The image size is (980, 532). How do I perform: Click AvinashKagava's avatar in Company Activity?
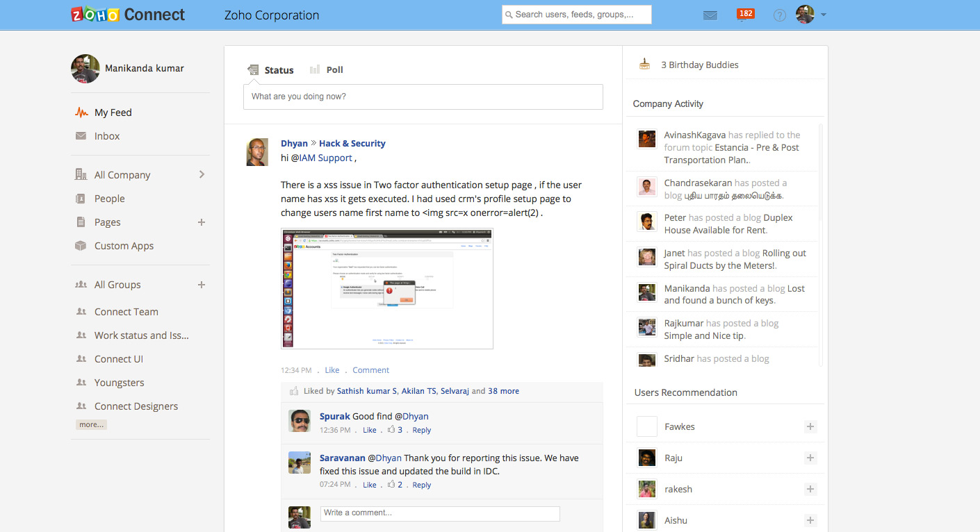(x=647, y=139)
